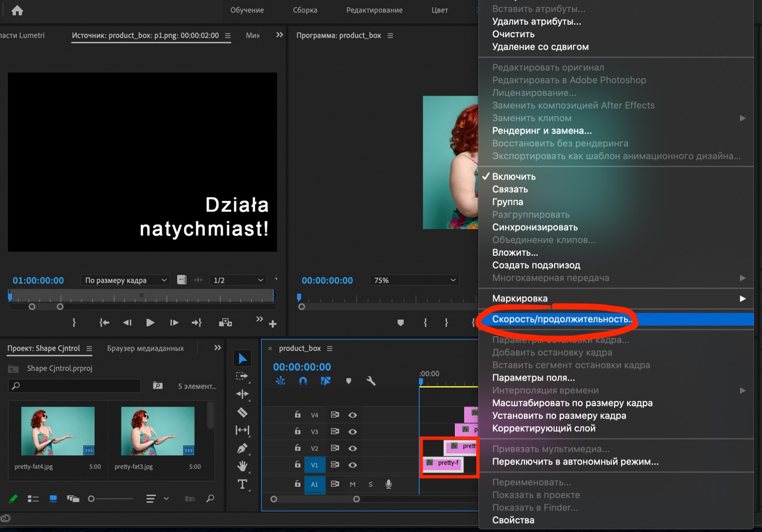
Task: Add a marker in the Program monitor
Action: 401,323
